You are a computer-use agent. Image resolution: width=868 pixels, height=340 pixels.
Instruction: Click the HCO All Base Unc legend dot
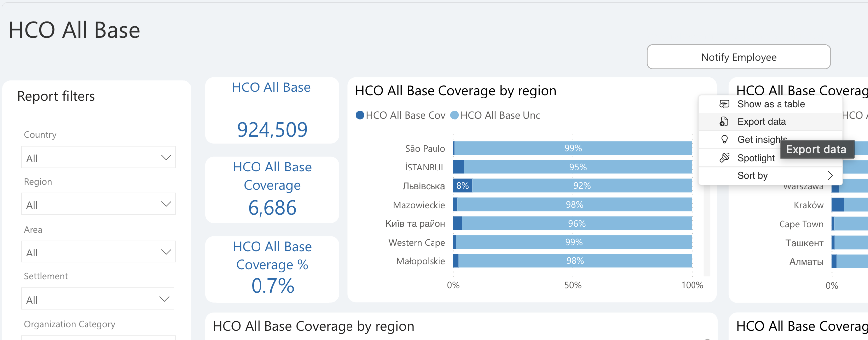point(454,115)
